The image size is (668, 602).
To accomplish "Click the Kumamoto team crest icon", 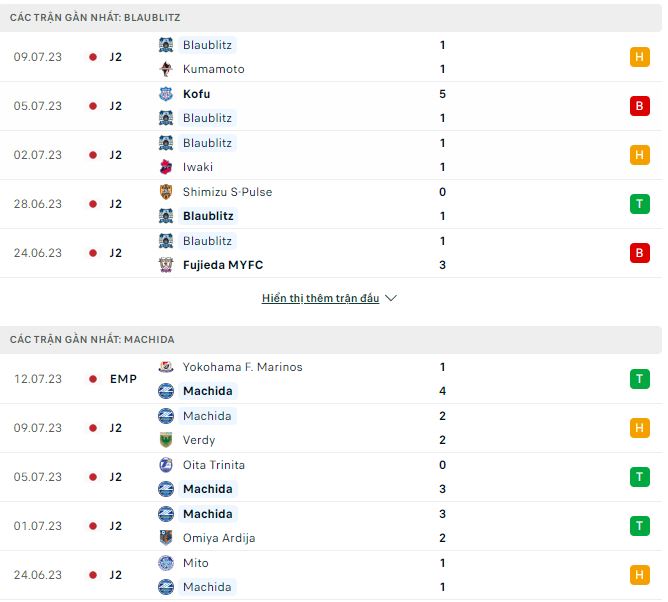I will tap(166, 69).
